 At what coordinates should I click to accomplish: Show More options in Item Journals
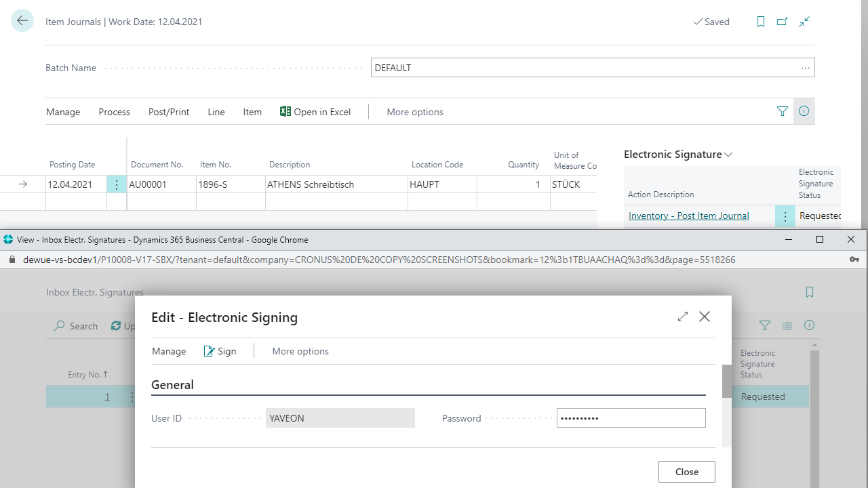pyautogui.click(x=415, y=112)
